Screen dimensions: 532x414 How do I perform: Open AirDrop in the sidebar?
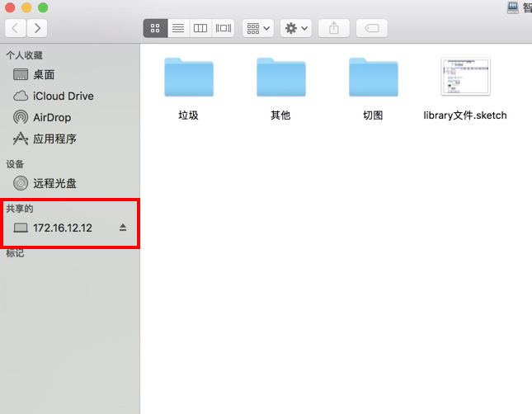51,117
